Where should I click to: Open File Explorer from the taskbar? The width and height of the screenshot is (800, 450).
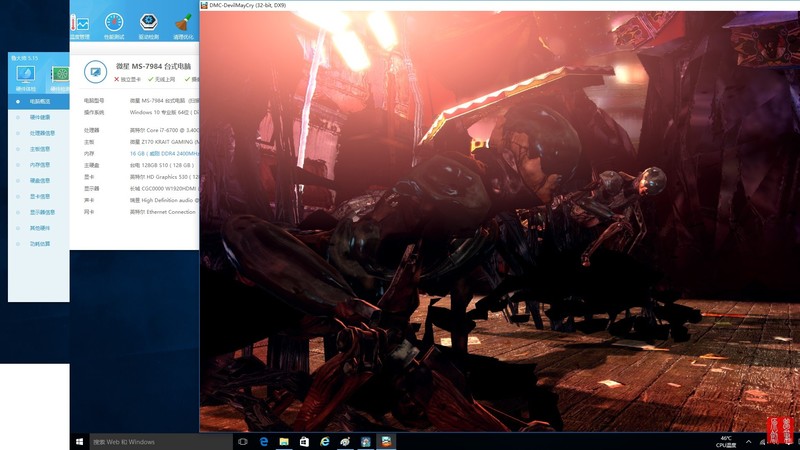284,442
